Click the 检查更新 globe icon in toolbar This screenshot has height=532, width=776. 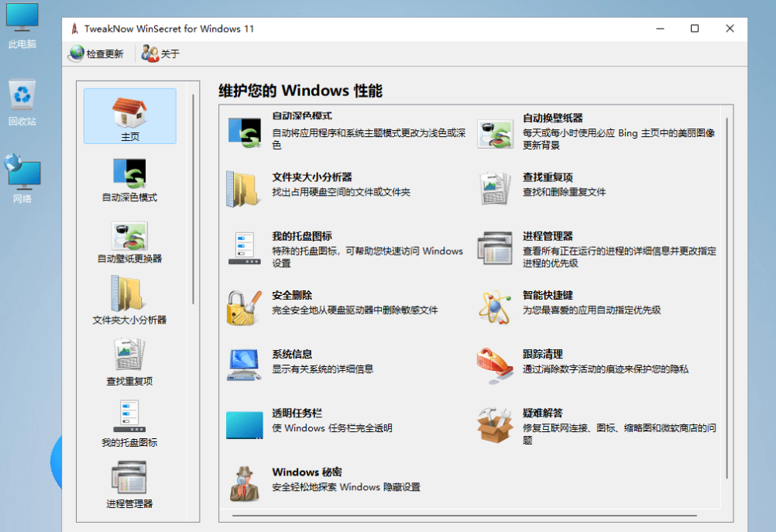77,53
